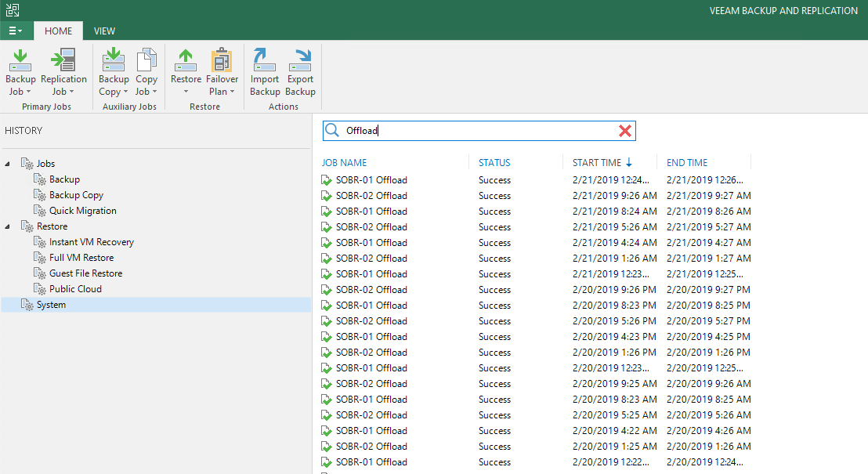Select SOBR-02 Offload started 2/20/2019 9:26 PM
Image resolution: width=868 pixels, height=474 pixels.
371,290
